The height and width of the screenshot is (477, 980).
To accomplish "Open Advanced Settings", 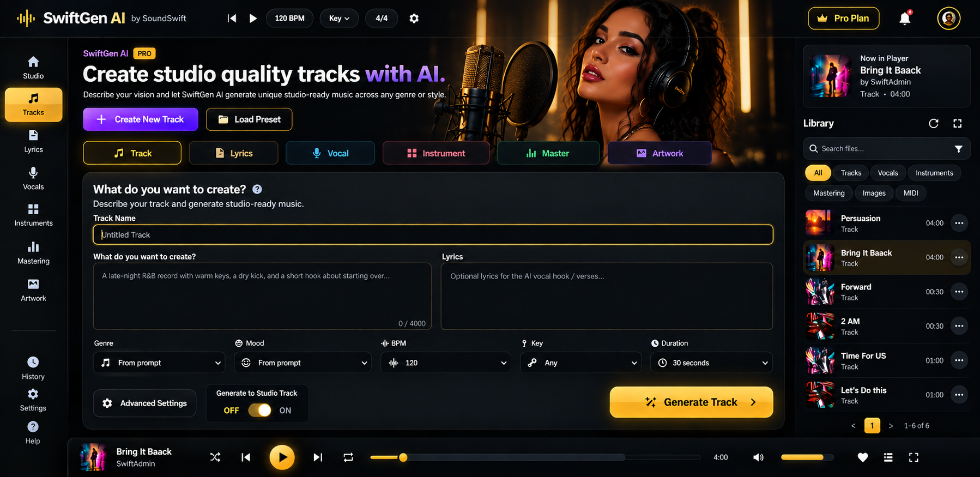I will click(x=144, y=403).
